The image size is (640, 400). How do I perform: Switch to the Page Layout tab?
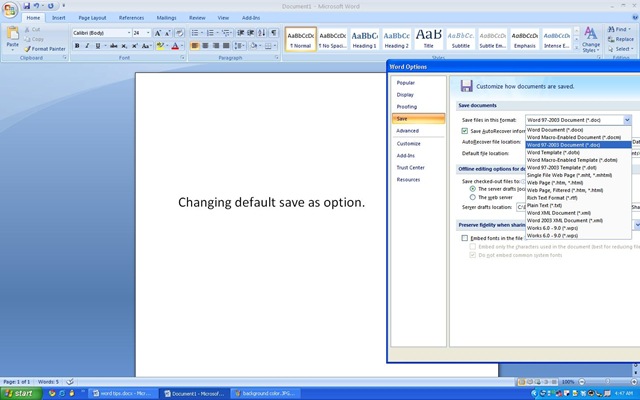click(x=92, y=18)
